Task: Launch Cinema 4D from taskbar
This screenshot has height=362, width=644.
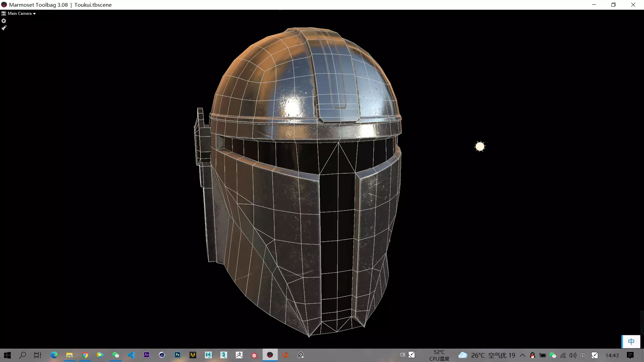Action: coord(162,355)
